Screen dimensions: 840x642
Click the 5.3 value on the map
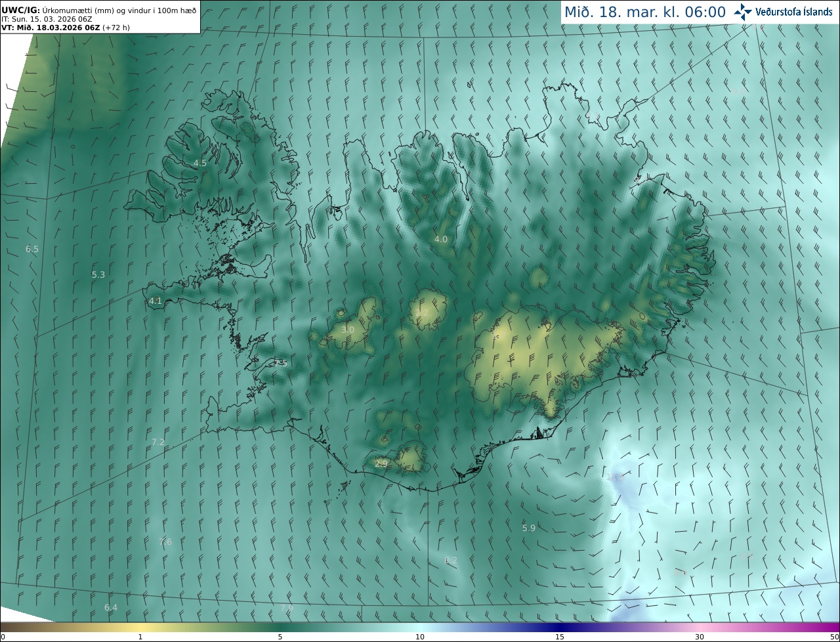(98, 274)
